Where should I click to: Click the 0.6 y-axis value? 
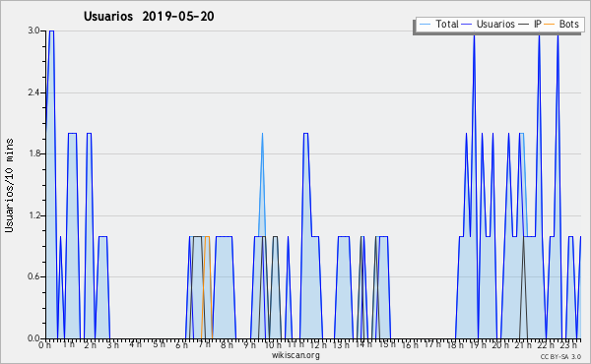tap(33, 276)
